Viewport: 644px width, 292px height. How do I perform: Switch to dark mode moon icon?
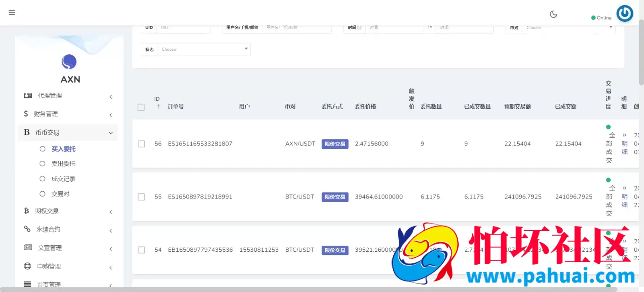(553, 14)
